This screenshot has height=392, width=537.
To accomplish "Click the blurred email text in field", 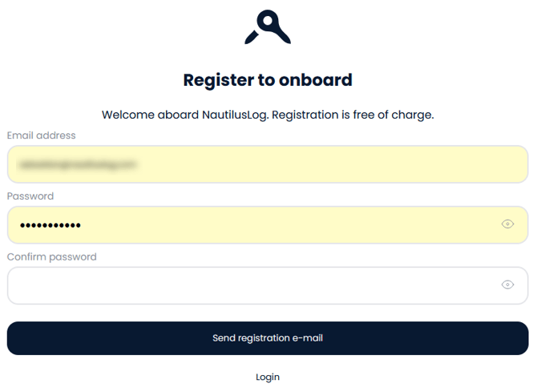I will click(79, 164).
